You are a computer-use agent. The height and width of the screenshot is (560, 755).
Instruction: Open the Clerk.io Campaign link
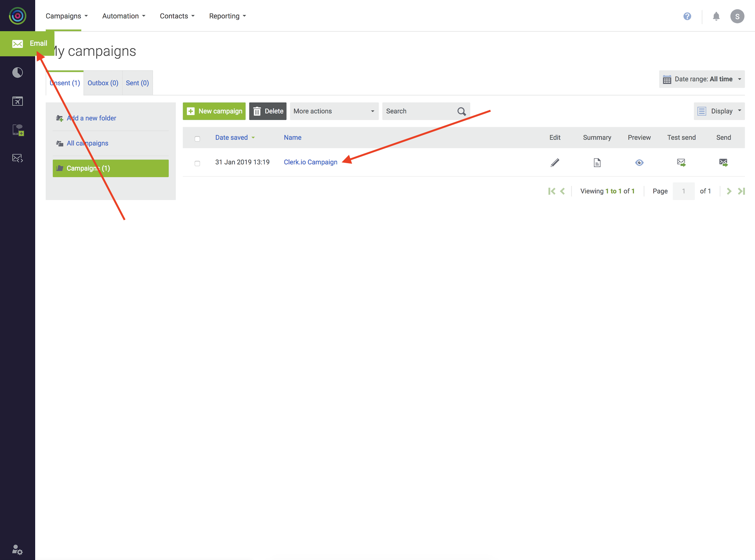point(310,162)
